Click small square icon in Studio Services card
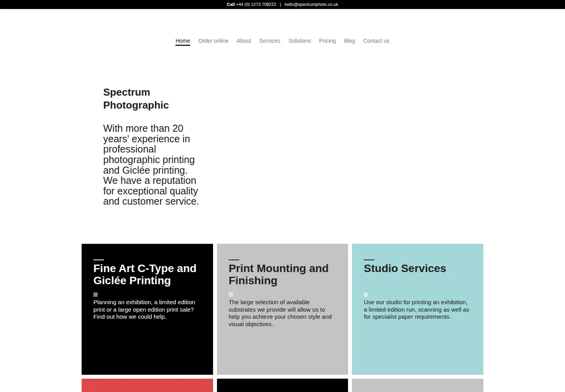The height and width of the screenshot is (392, 565). click(366, 294)
